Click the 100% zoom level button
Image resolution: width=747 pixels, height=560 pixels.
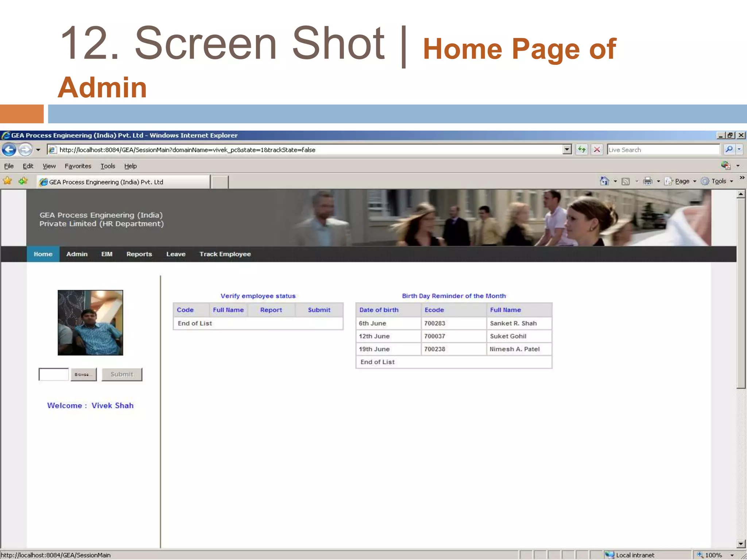click(x=710, y=555)
